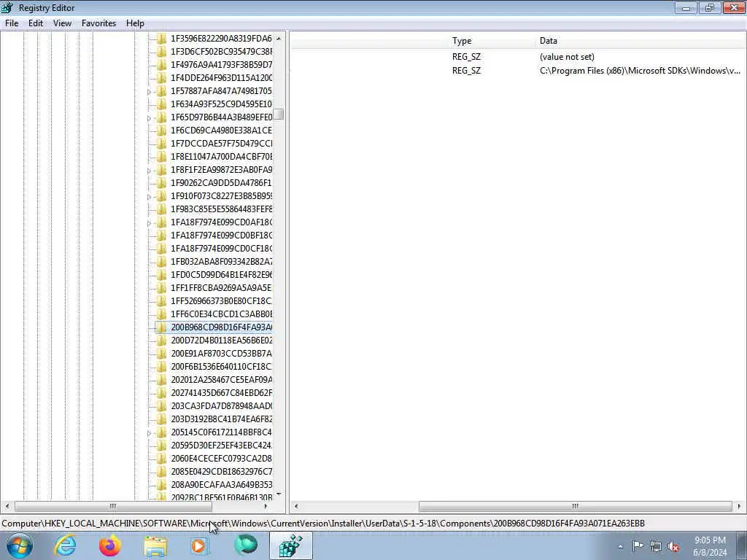
Task: Click folder icon of 1FF526966373B0E80CF18C
Action: tap(161, 301)
